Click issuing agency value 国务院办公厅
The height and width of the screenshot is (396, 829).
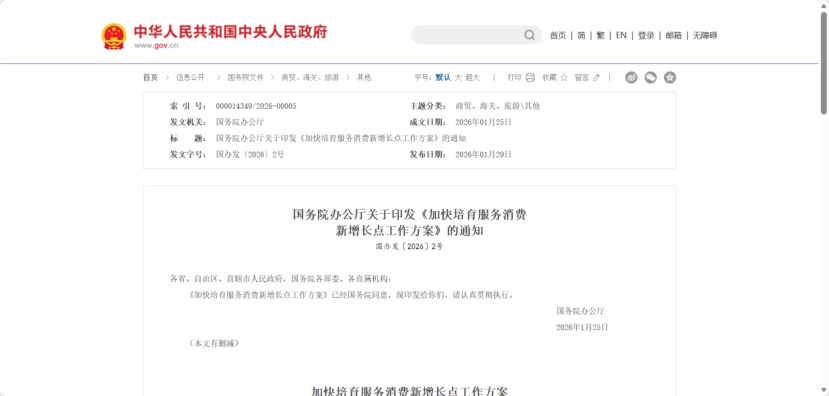240,122
